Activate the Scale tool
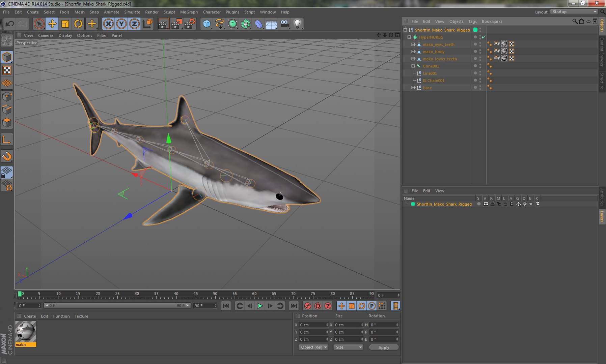 (x=65, y=24)
